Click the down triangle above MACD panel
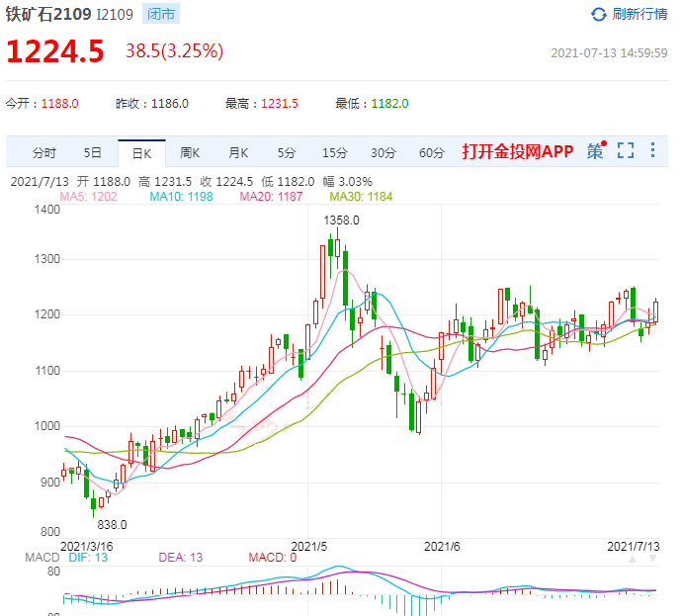The height and width of the screenshot is (616, 682). (x=652, y=558)
